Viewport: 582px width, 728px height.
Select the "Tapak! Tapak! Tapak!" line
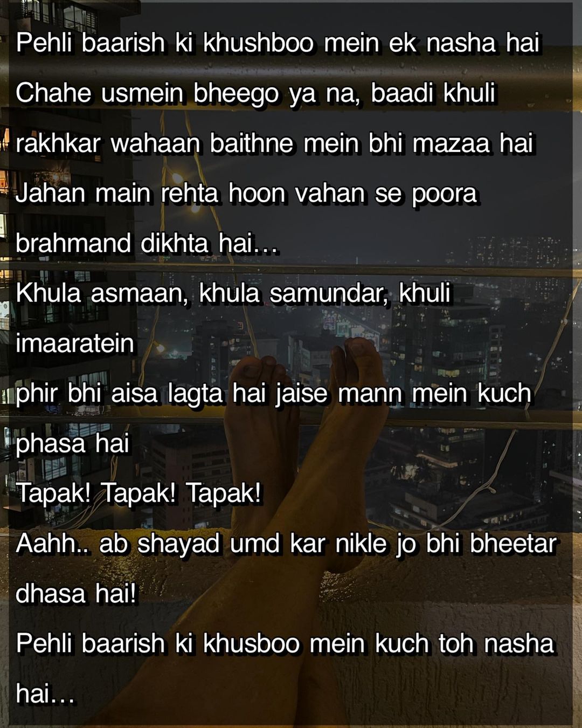[138, 493]
